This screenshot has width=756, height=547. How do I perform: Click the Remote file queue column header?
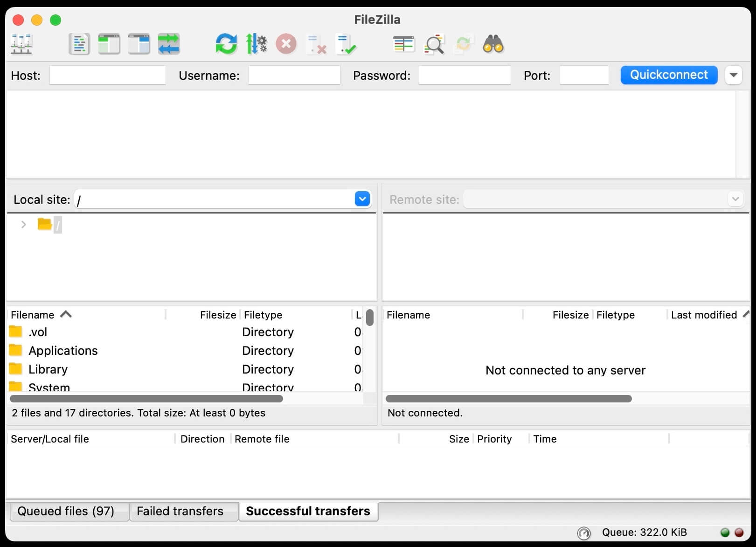point(315,439)
